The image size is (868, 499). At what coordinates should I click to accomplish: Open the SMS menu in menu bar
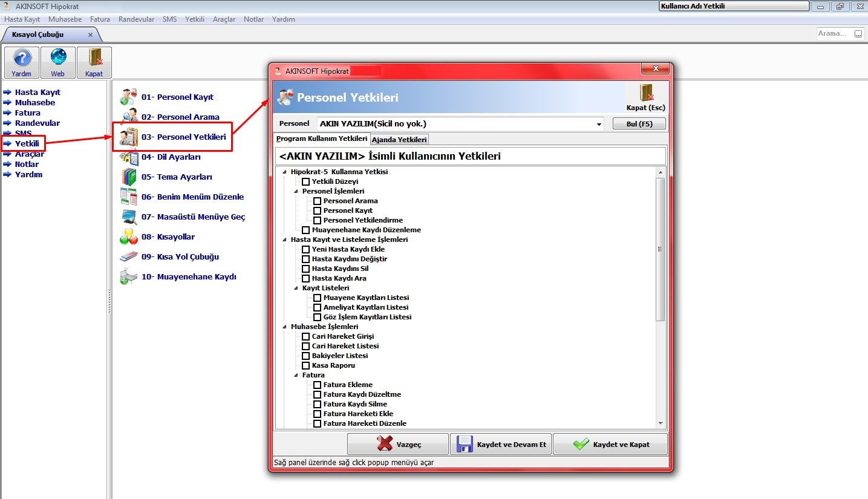point(170,19)
